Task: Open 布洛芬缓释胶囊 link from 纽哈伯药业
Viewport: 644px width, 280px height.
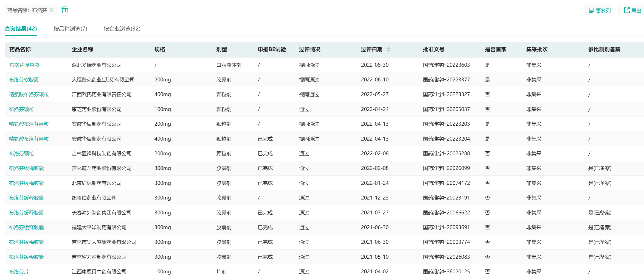Action: click(26, 198)
